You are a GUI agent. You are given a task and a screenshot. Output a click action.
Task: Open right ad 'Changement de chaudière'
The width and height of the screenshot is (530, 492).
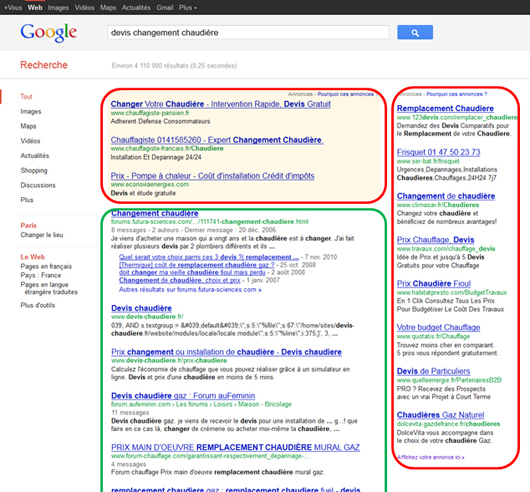(446, 196)
